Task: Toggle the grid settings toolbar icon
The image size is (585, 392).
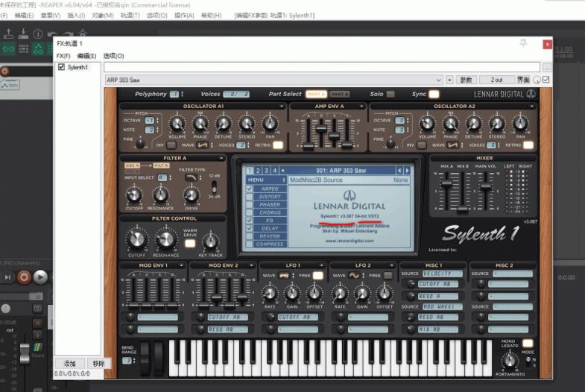Action: 24,48
